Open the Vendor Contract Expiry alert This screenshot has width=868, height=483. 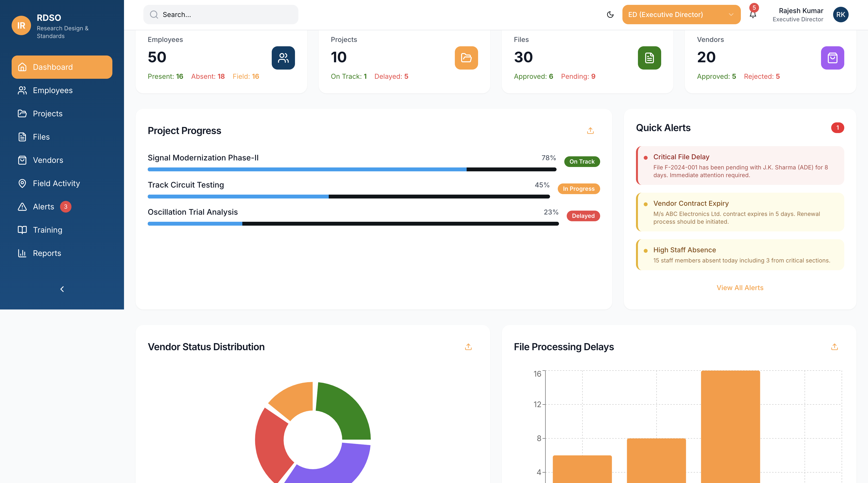click(x=740, y=212)
